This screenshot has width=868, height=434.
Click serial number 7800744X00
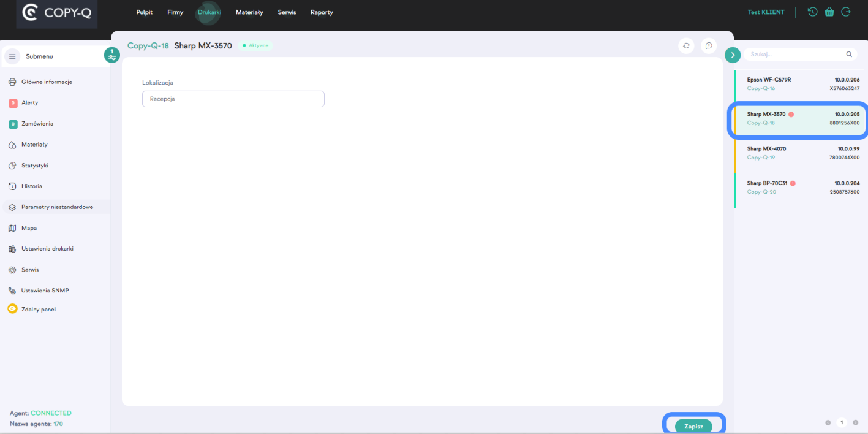[x=845, y=158]
